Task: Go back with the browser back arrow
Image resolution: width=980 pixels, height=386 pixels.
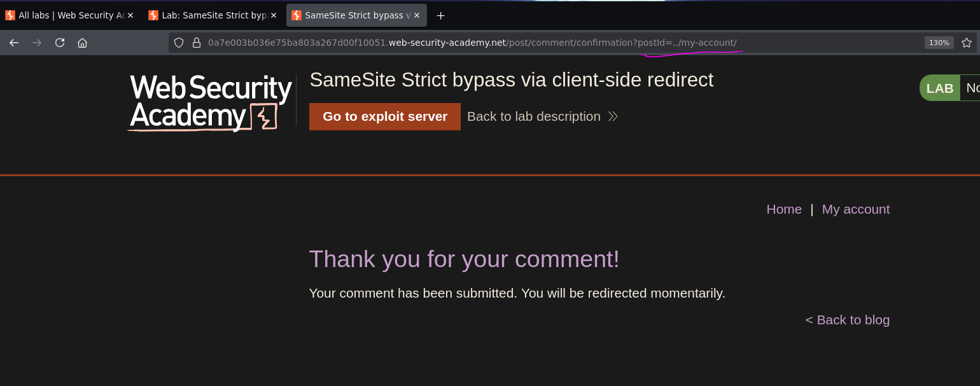Action: [14, 43]
